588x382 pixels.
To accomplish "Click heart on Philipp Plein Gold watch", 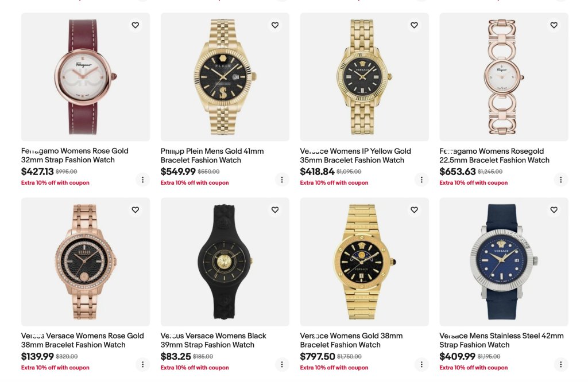I will [275, 25].
